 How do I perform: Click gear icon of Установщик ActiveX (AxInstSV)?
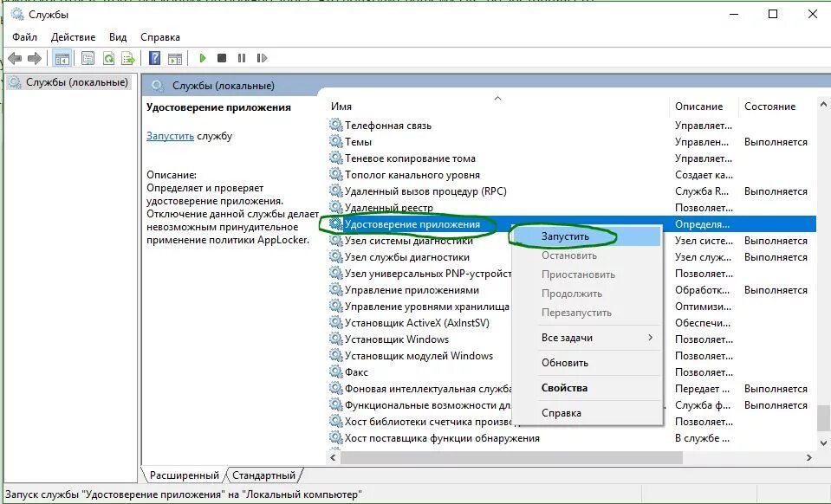[x=335, y=323]
